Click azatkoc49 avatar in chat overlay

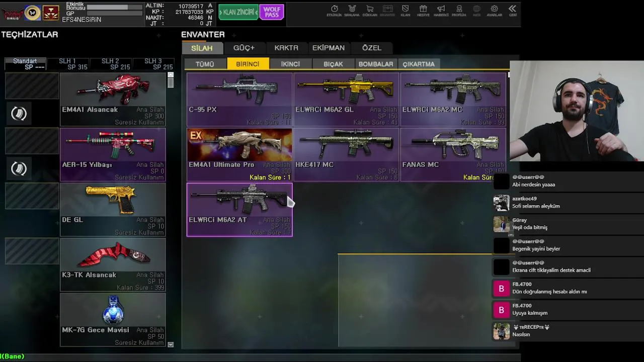click(501, 203)
